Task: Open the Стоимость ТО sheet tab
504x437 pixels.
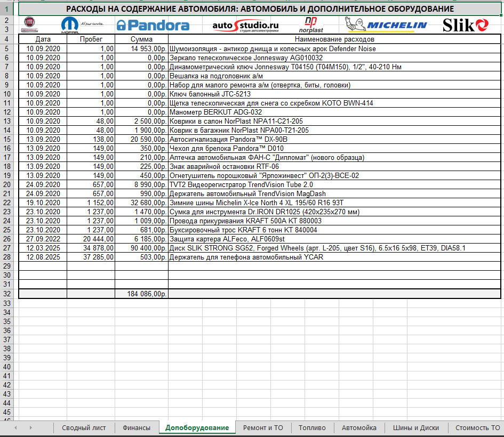Action: point(477,428)
